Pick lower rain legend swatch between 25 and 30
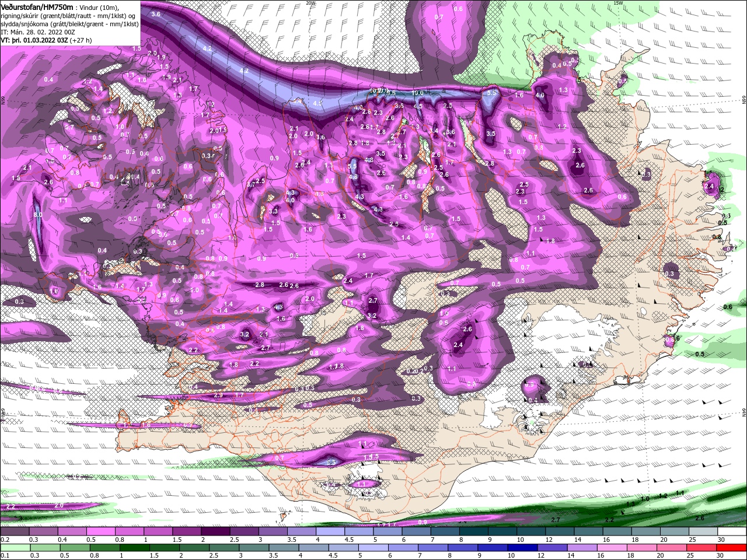 tap(701, 548)
